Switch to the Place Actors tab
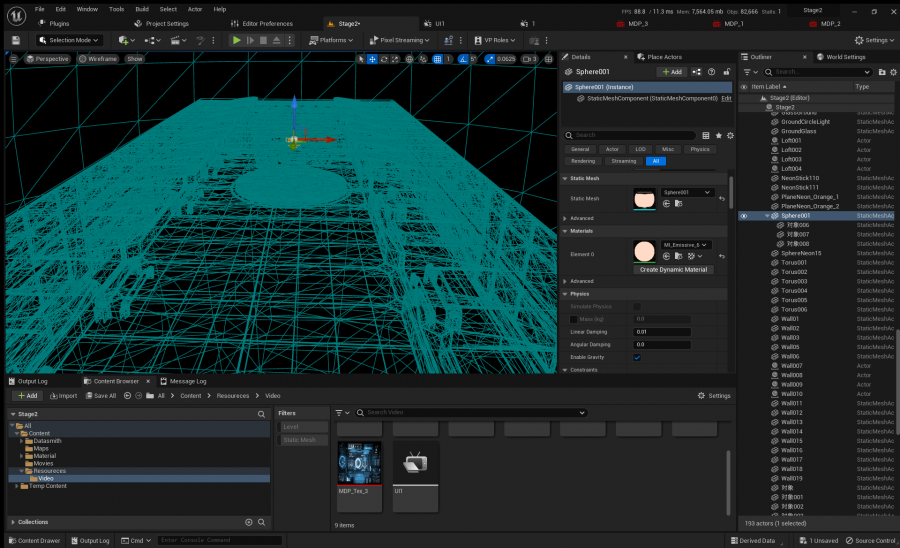The height and width of the screenshot is (548, 900). tap(660, 57)
